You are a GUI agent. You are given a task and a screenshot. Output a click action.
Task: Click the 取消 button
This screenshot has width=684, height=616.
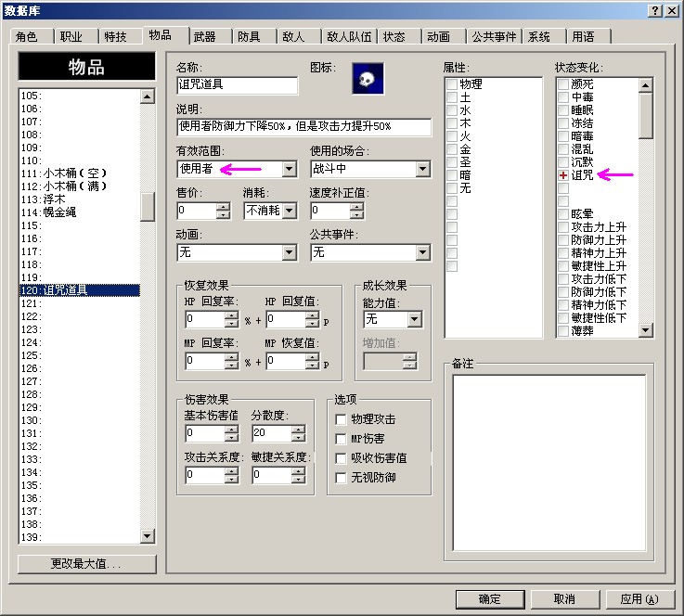tap(565, 599)
